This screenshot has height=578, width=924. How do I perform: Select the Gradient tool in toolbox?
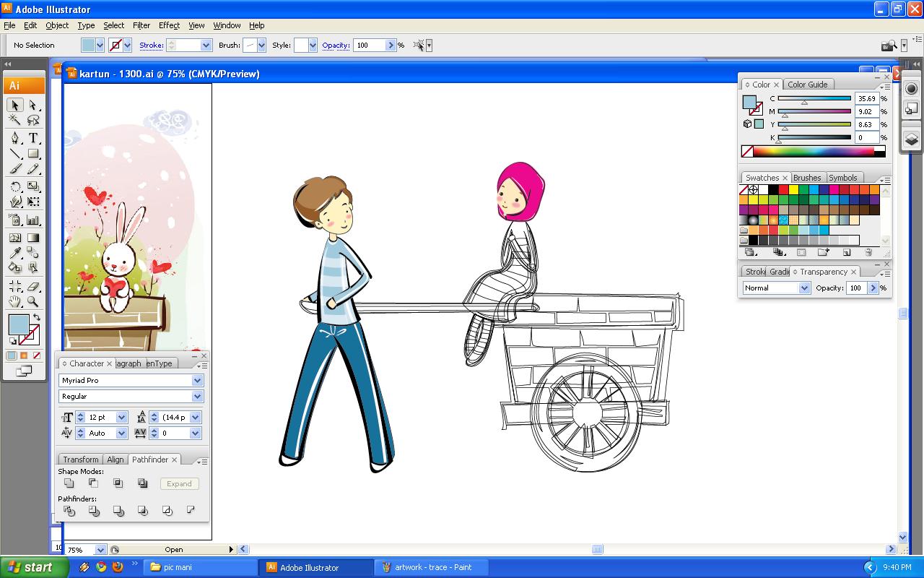coord(33,238)
